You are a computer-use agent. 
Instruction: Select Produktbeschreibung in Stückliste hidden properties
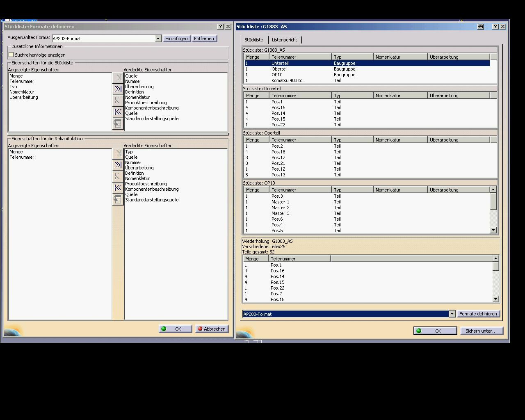pyautogui.click(x=146, y=103)
